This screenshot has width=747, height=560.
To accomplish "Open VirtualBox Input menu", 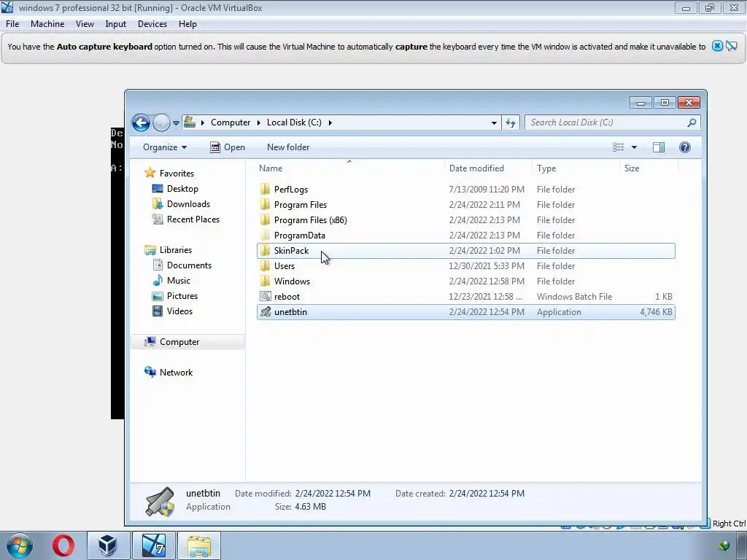I will tap(116, 24).
